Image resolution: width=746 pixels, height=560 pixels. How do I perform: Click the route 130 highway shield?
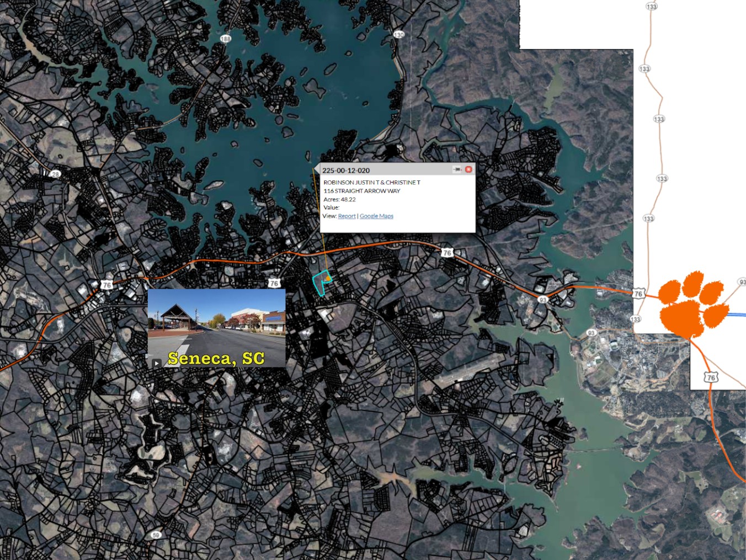(399, 34)
